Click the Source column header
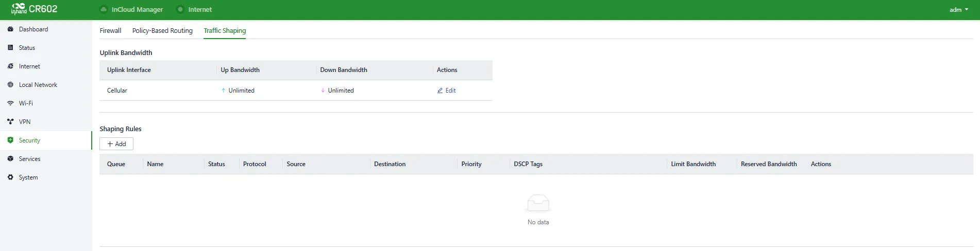Viewport: 980px width, 251px height. pyautogui.click(x=296, y=164)
